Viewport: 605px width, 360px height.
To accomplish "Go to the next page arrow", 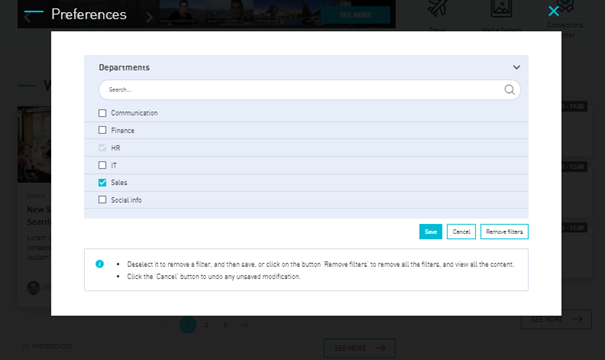I will 243,325.
